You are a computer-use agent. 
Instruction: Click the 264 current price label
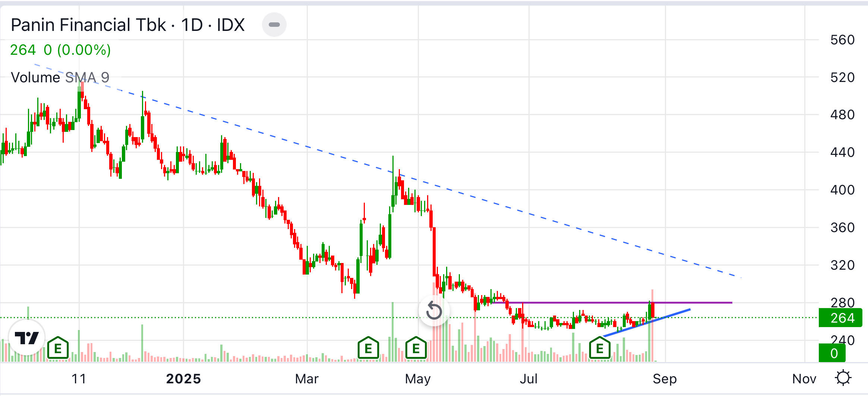click(x=840, y=318)
